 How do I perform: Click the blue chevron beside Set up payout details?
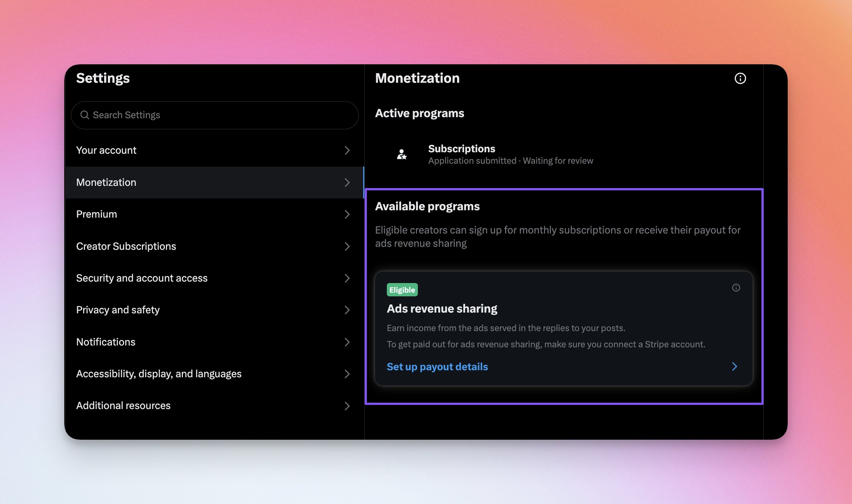pyautogui.click(x=735, y=367)
